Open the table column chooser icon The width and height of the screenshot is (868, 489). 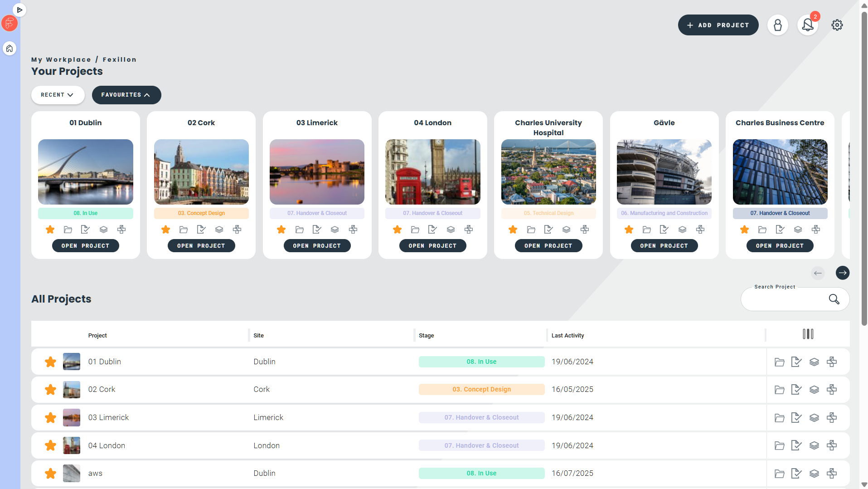tap(808, 334)
